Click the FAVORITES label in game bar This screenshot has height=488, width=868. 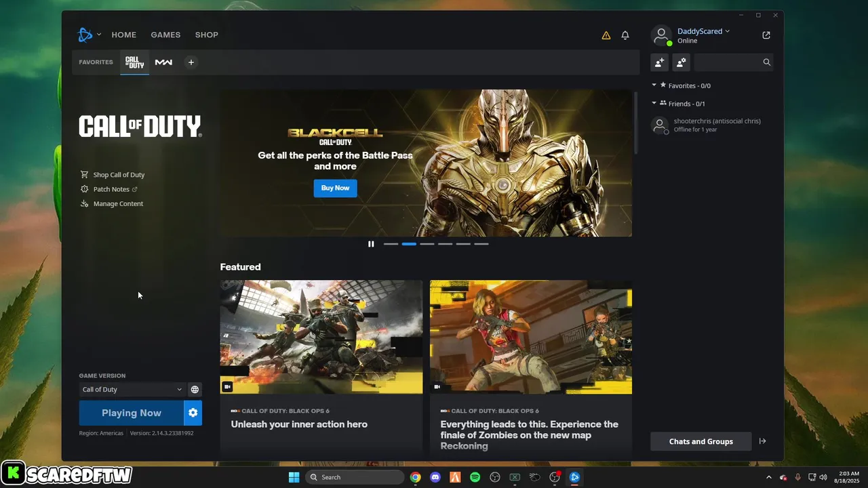[x=96, y=62]
